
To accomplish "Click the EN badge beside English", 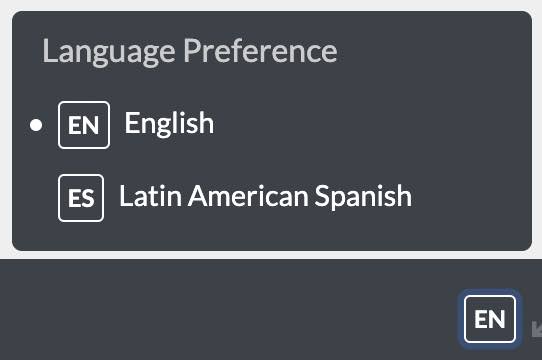I will coord(84,125).
